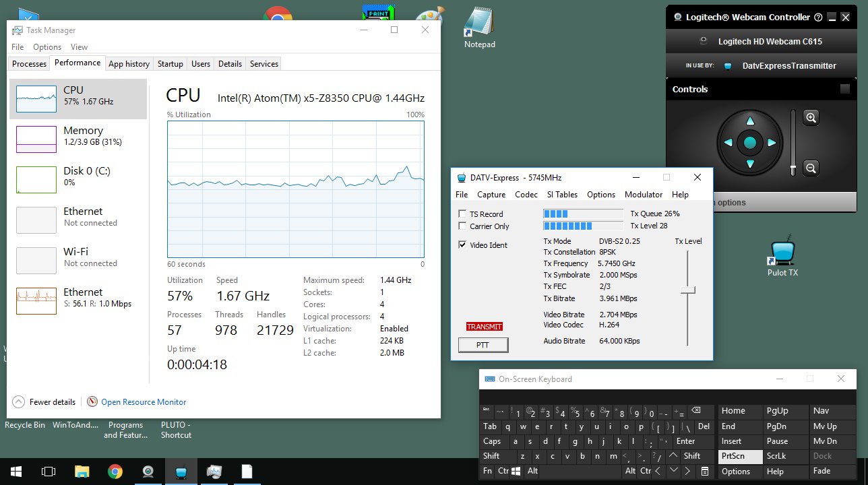Screen dimensions: 868x485
Task: Switch to the Services tab
Action: click(x=264, y=64)
